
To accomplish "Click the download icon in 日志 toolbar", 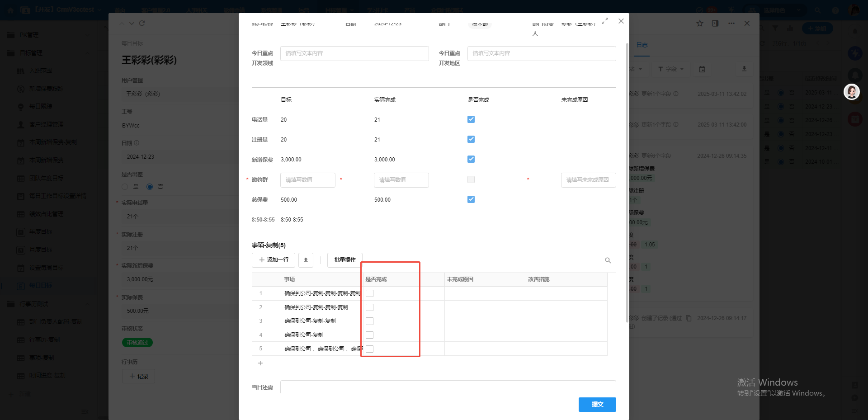I will coord(744,69).
